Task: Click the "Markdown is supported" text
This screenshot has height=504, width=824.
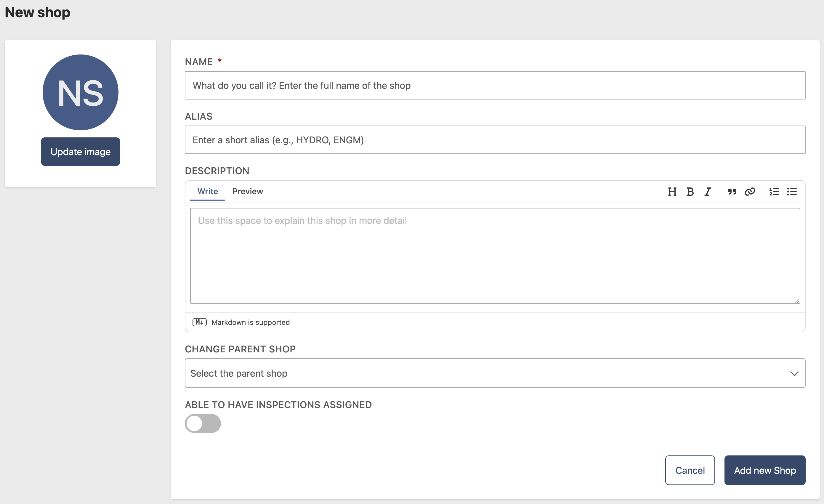Action: point(251,322)
